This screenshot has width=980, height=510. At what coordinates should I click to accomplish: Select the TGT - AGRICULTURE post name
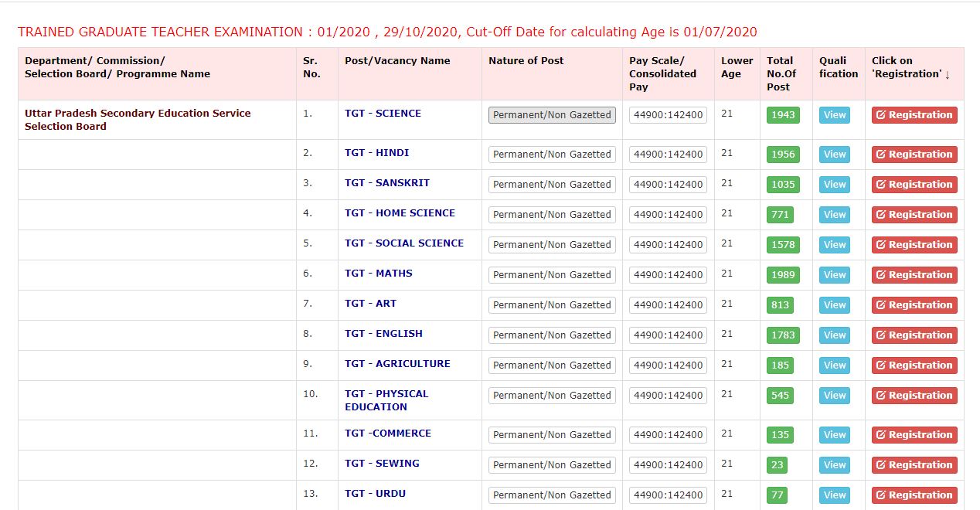(397, 364)
